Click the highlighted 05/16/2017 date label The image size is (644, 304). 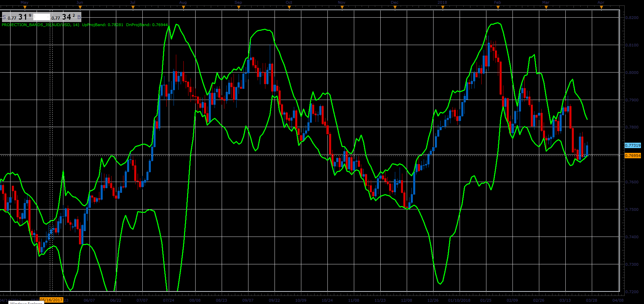(52, 300)
